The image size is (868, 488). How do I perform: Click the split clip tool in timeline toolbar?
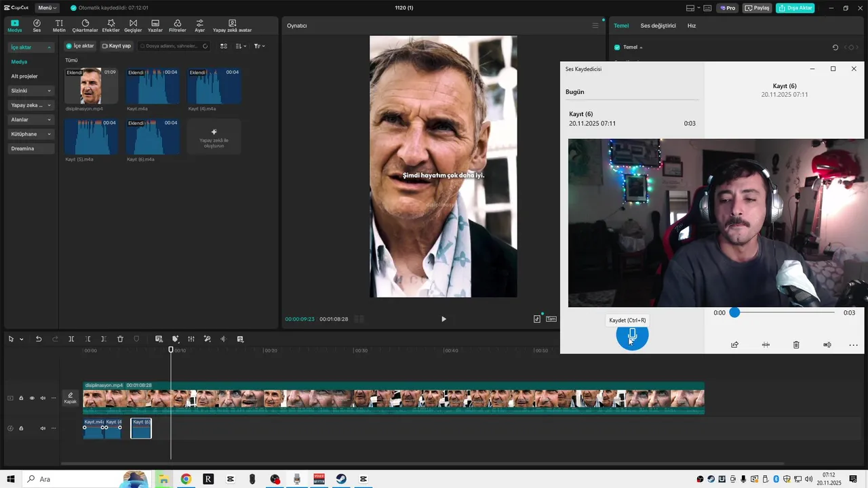tap(71, 339)
